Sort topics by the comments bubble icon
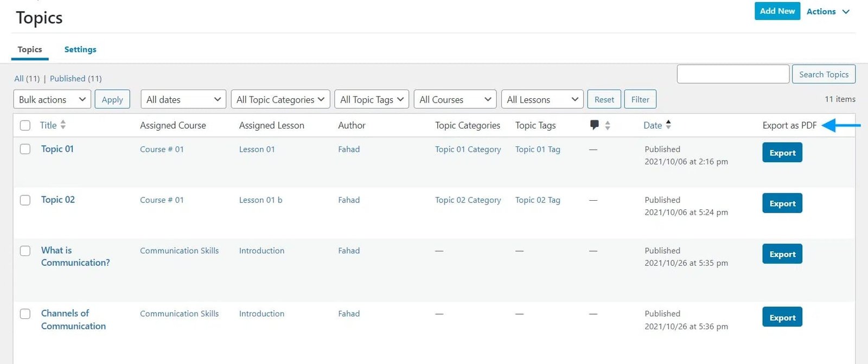The height and width of the screenshot is (364, 868). click(594, 125)
